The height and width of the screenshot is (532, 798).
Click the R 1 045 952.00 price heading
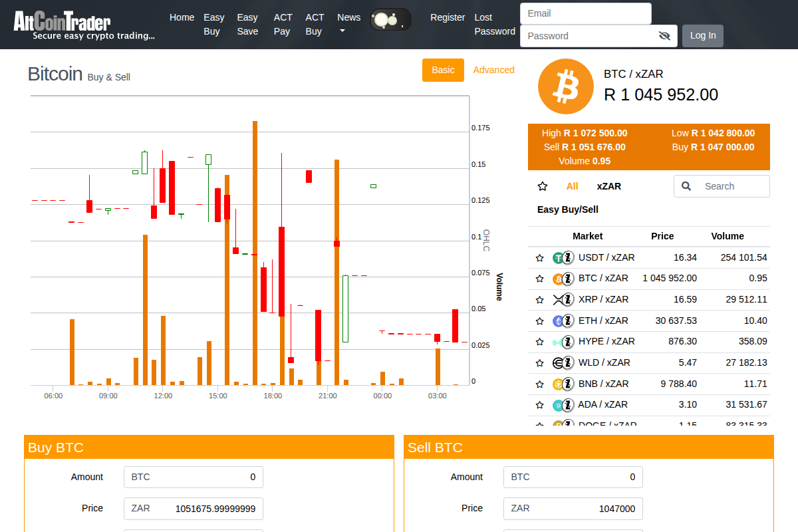tap(661, 94)
